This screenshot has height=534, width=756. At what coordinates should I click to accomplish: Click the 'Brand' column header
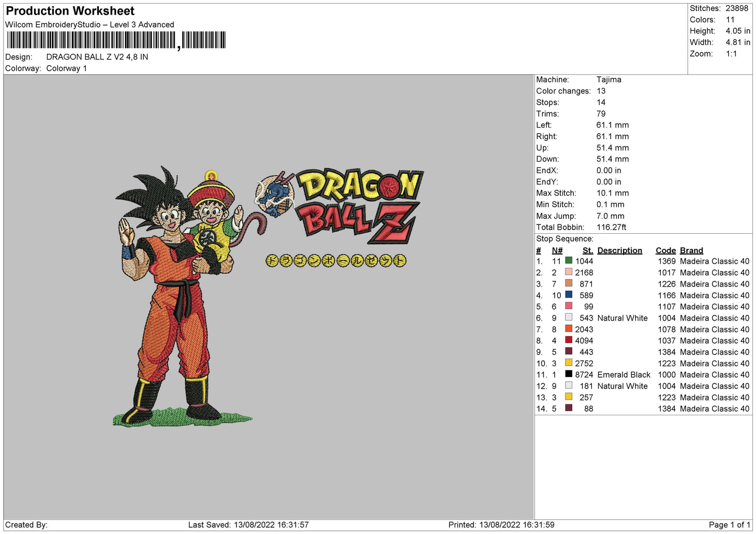(692, 251)
